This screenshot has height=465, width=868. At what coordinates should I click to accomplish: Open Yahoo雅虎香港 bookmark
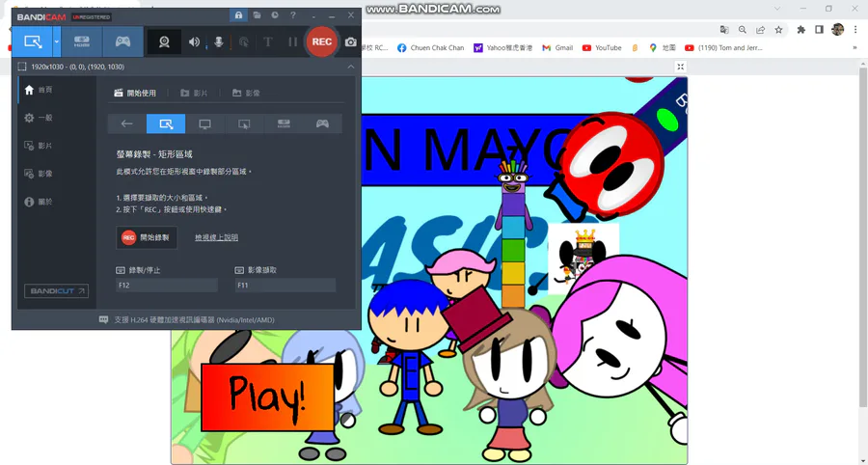click(x=502, y=48)
